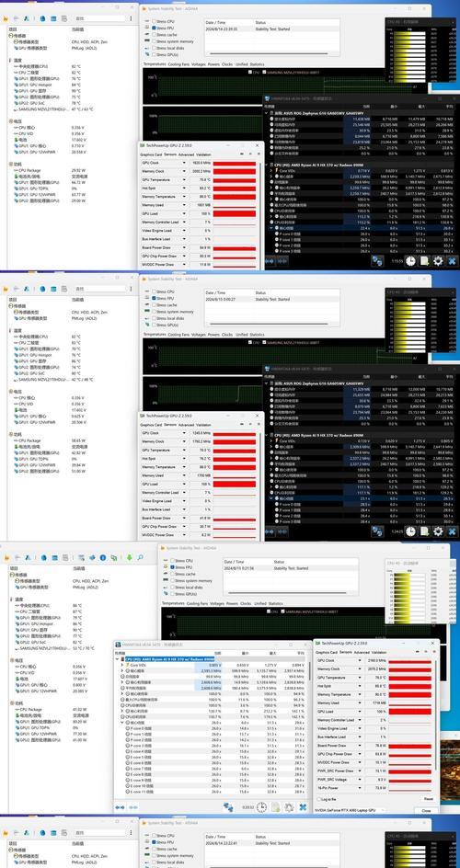Screen dimensions: 460x868
Task: Open PWR_SRC Power Draw sensor dropdown
Action: pos(361,771)
